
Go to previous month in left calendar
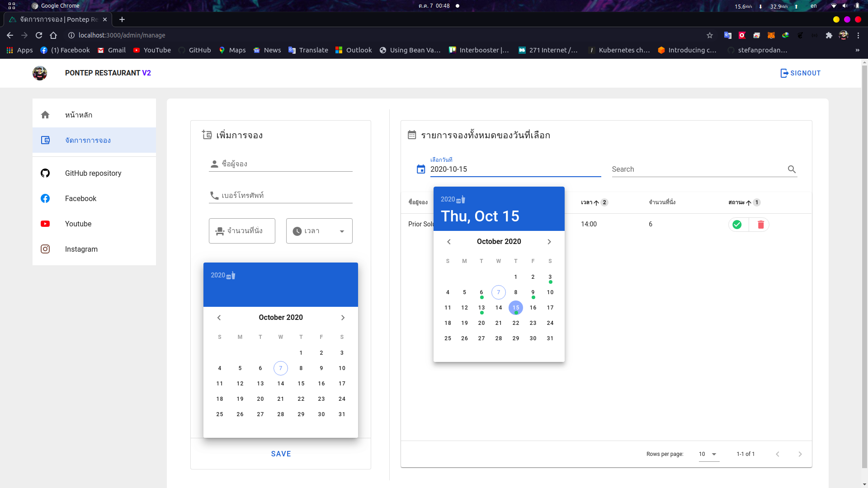(x=219, y=318)
